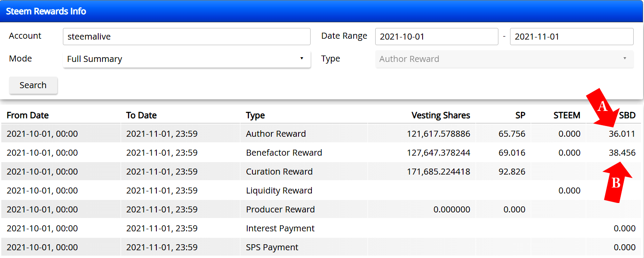This screenshot has width=644, height=258.
Task: Select the Interest Payment type cell
Action: (x=304, y=228)
